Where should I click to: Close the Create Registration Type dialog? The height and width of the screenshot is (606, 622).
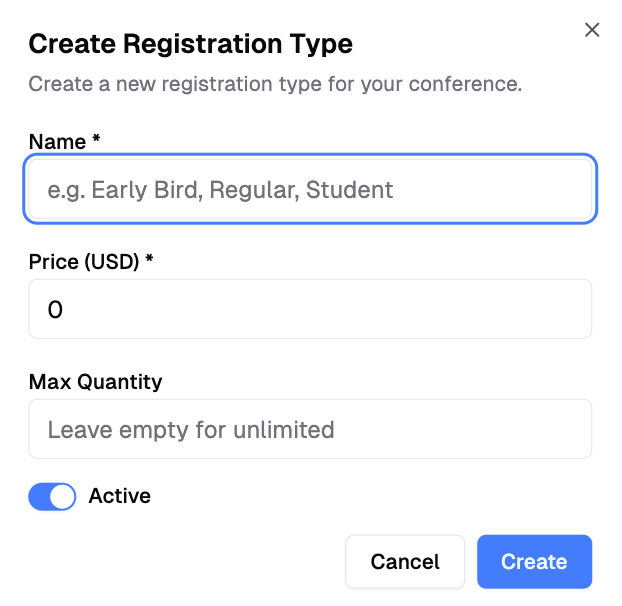592,30
